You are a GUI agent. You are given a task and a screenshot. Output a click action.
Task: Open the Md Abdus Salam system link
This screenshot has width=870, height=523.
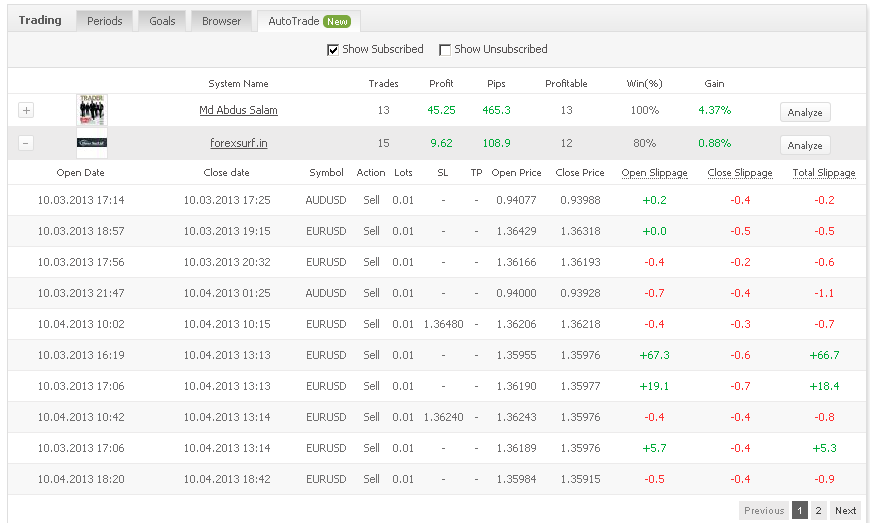(x=239, y=110)
